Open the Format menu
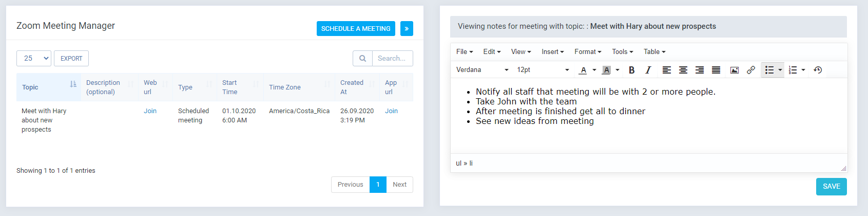This screenshot has height=216, width=868. (x=588, y=52)
